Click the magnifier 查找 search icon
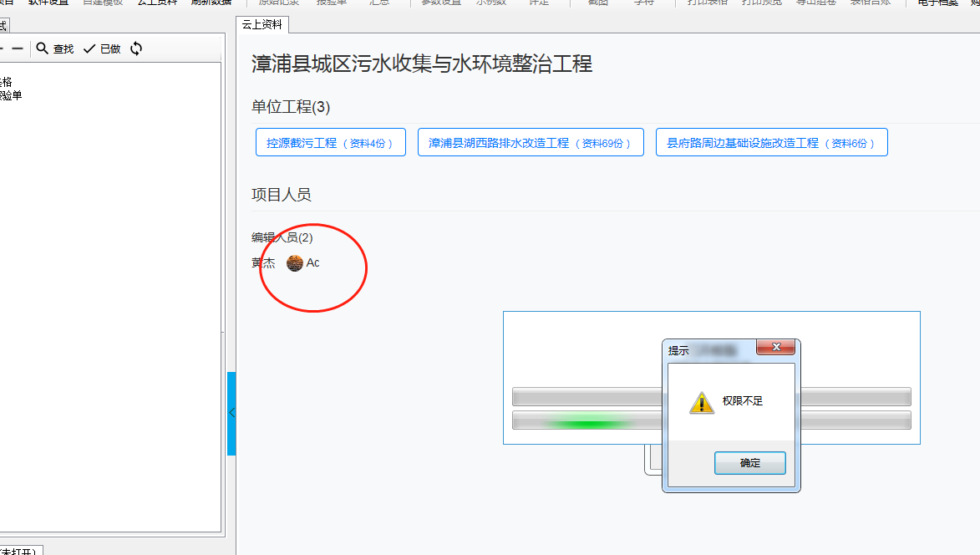Screen dimensions: 980x555 coord(43,48)
